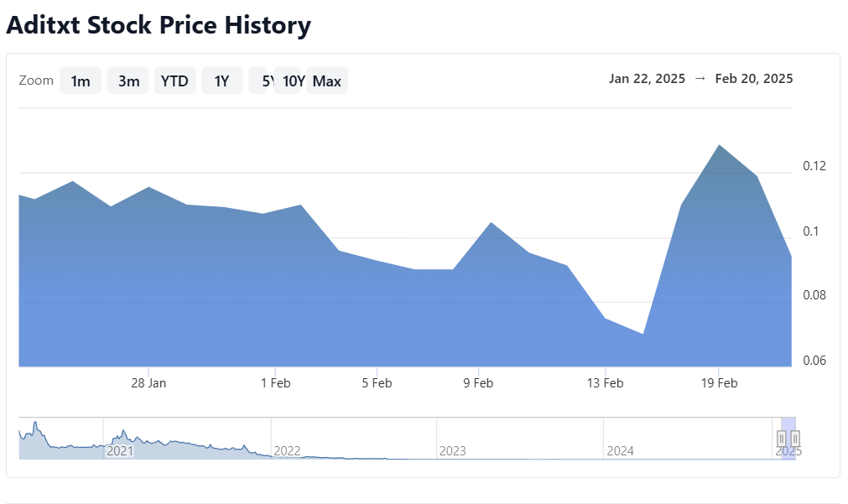Click the chart peak at 19 Feb

pyautogui.click(x=719, y=146)
